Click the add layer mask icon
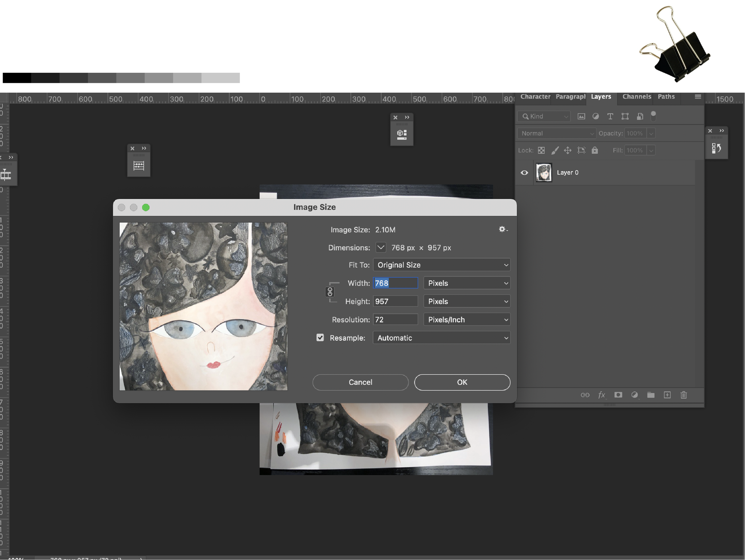 tap(618, 395)
